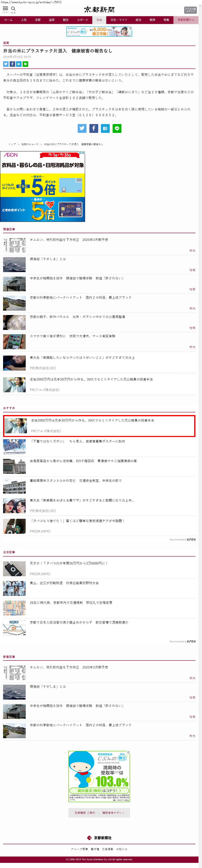Select the 滋賀 navigation tab
The height and width of the screenshot is (868, 202).
pyautogui.click(x=52, y=20)
